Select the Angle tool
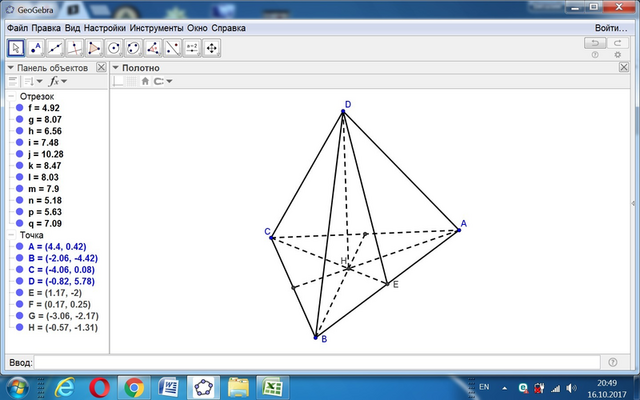This screenshot has height=400, width=640. click(153, 48)
